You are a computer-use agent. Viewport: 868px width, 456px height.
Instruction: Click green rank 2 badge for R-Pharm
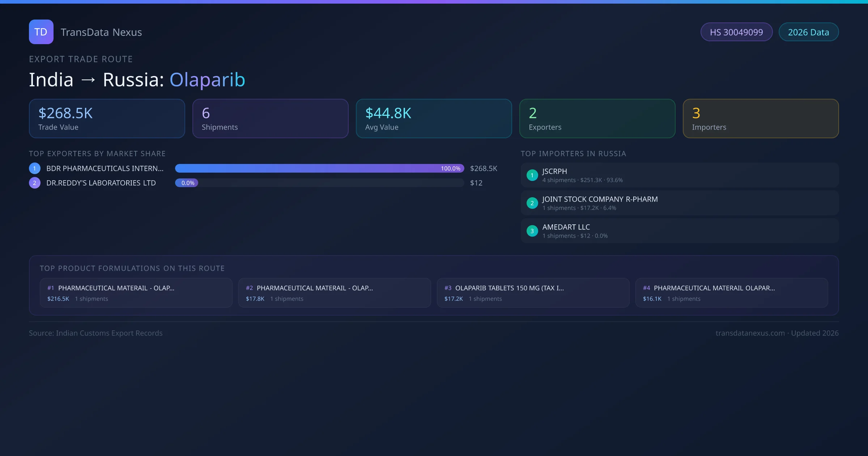coord(532,203)
